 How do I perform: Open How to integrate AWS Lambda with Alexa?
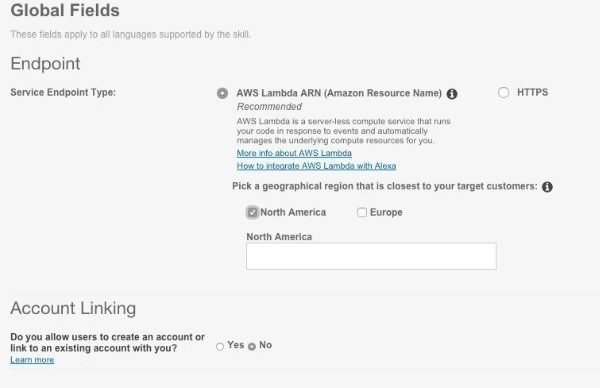pos(316,166)
